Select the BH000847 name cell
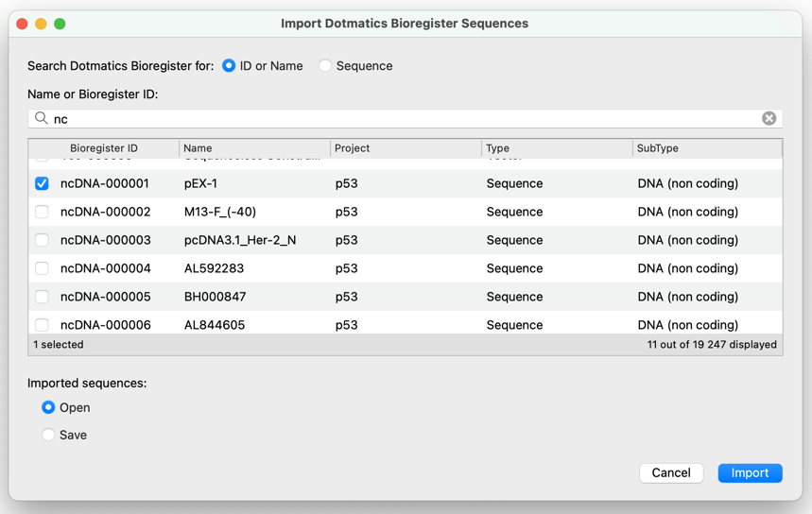The width and height of the screenshot is (812, 514). [x=215, y=297]
